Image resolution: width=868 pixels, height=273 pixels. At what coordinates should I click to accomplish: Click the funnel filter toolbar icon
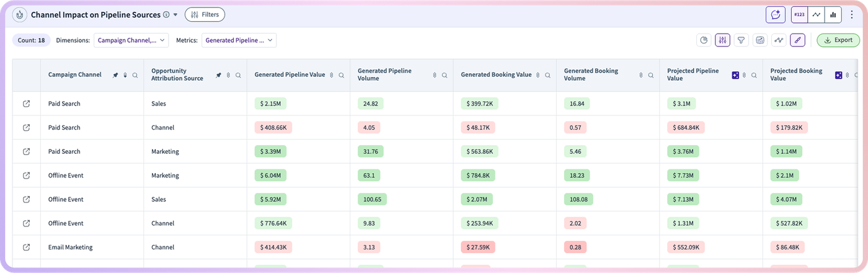741,40
